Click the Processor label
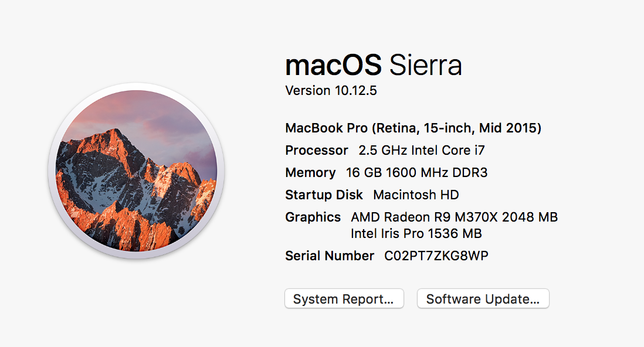This screenshot has height=347, width=644. click(317, 150)
